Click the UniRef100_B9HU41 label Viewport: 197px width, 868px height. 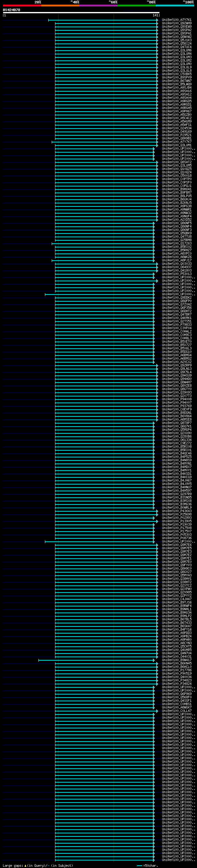(x=176, y=189)
